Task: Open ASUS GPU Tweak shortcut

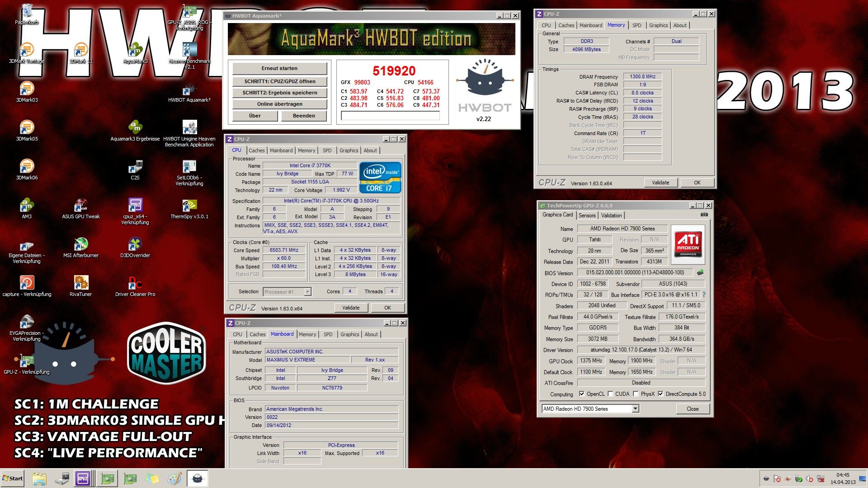Action: pos(81,208)
